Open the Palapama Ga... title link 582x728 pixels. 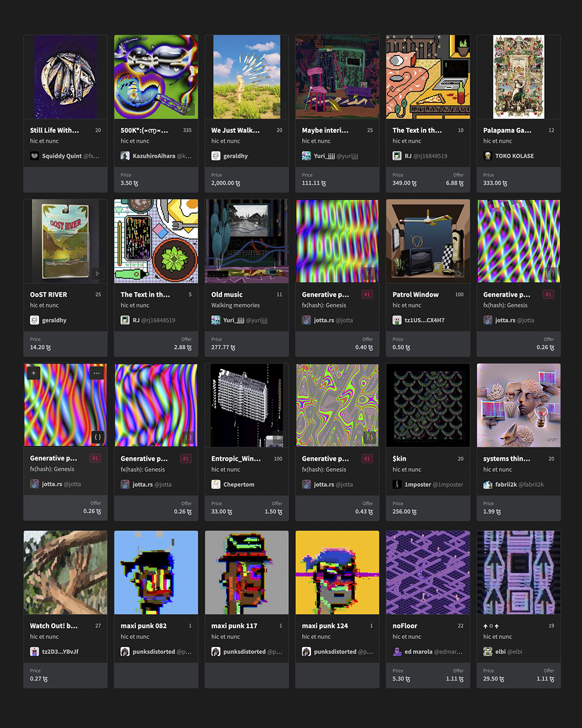point(507,131)
